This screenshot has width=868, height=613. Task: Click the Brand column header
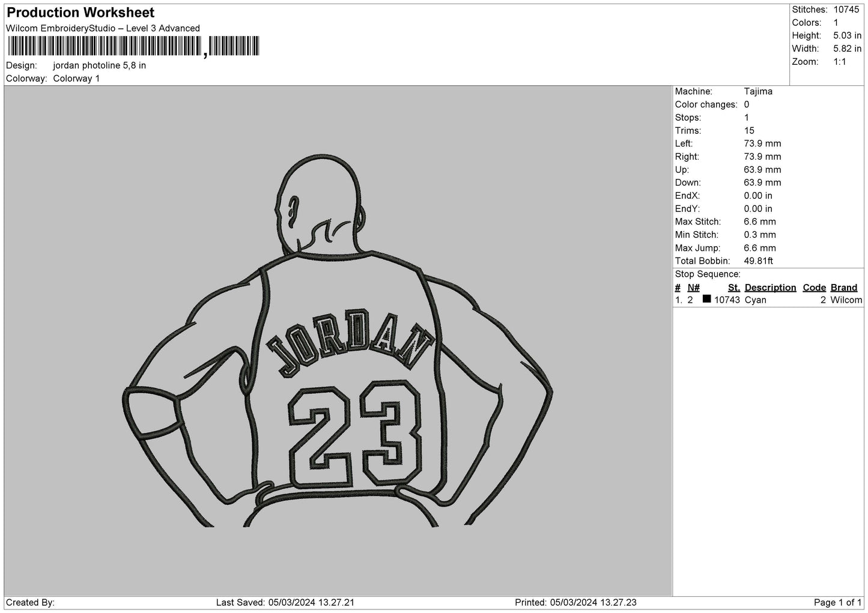[x=844, y=288]
